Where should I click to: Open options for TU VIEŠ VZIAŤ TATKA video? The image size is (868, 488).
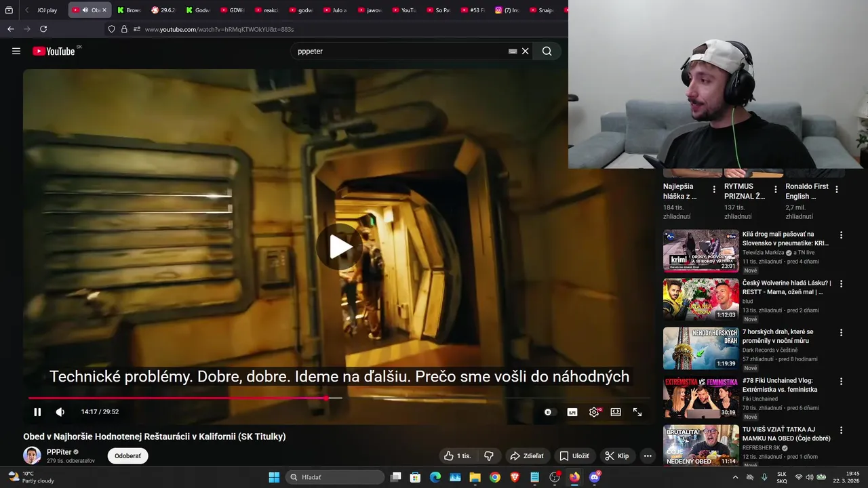pyautogui.click(x=841, y=430)
